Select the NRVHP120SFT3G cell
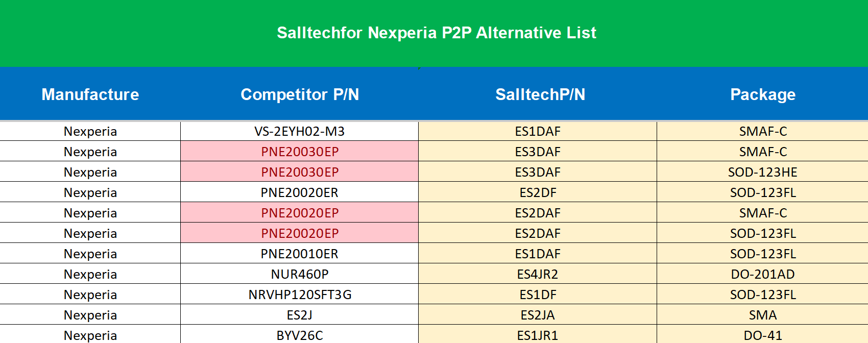 click(300, 295)
